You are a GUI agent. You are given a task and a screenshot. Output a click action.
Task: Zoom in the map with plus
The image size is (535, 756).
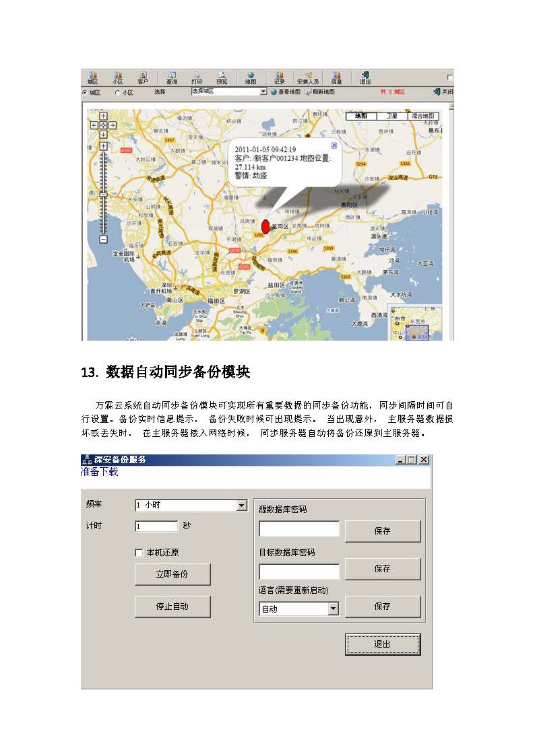[103, 146]
